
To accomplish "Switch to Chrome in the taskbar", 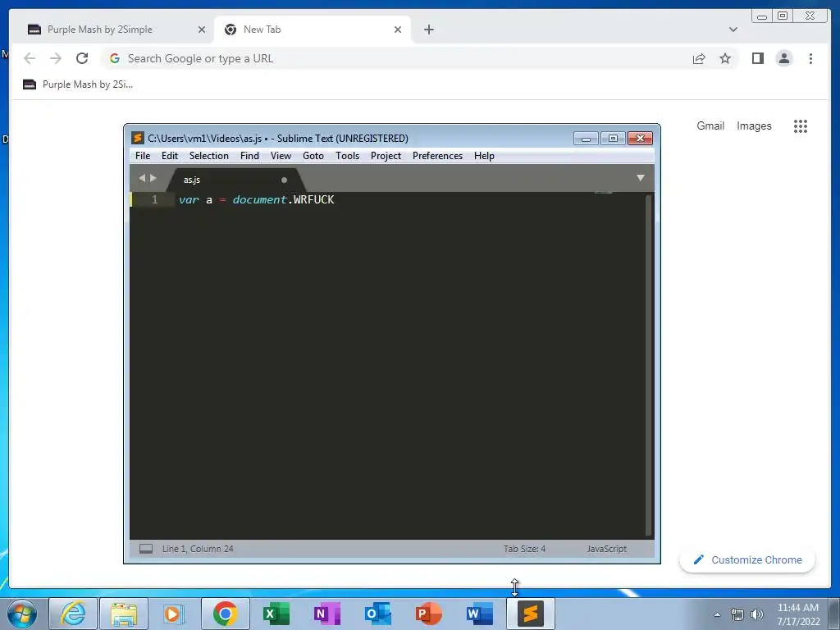I will coord(225,614).
